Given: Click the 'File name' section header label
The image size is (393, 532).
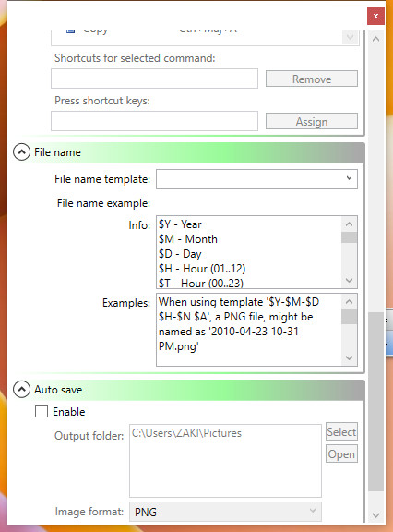Looking at the screenshot, I should [57, 152].
